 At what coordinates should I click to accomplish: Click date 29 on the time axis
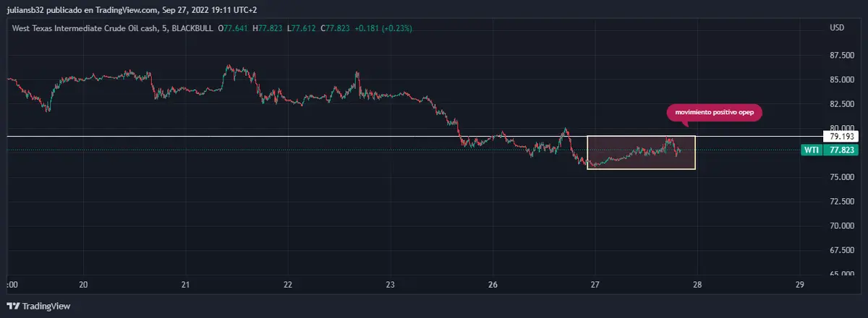799,284
